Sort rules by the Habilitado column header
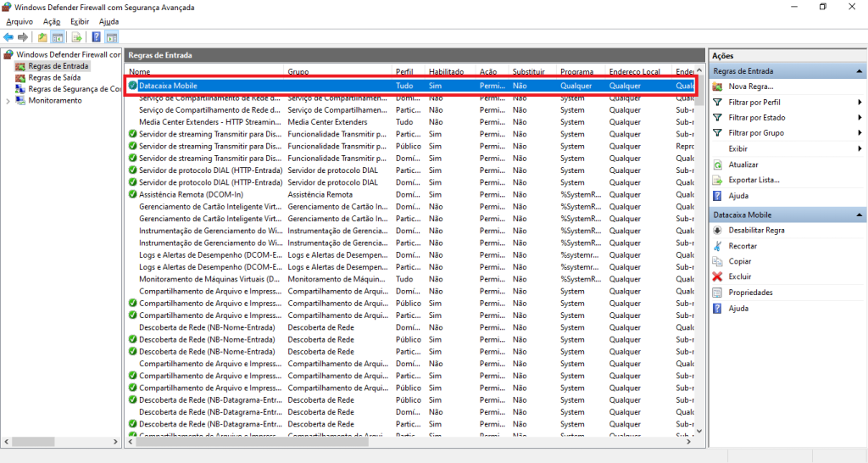868x463 pixels. [x=446, y=72]
